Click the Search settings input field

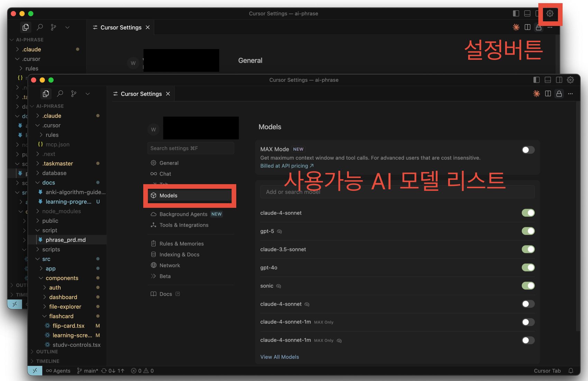point(191,148)
